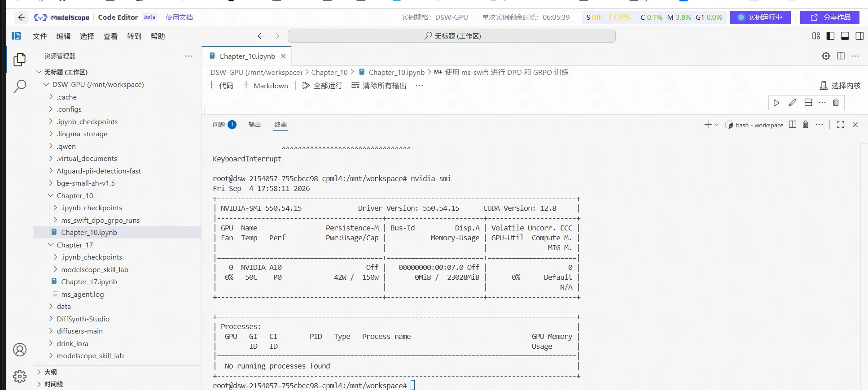Add a Markdown cell
Image resolution: width=868 pixels, height=390 pixels.
(x=265, y=85)
